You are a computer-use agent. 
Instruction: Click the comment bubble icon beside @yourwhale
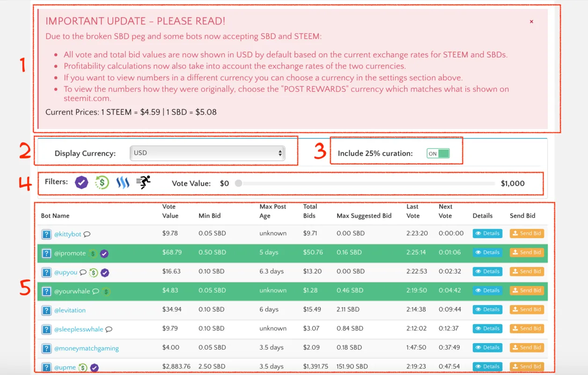[96, 291]
